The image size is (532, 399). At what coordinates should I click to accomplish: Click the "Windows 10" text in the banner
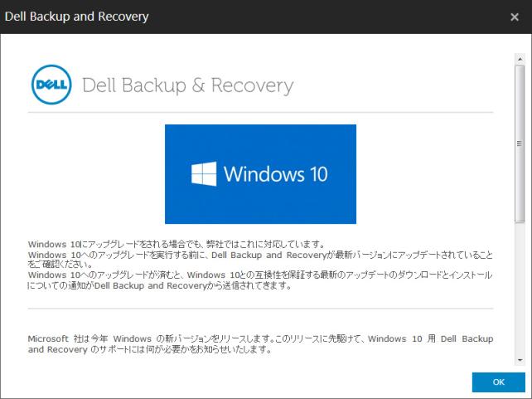[x=275, y=174]
